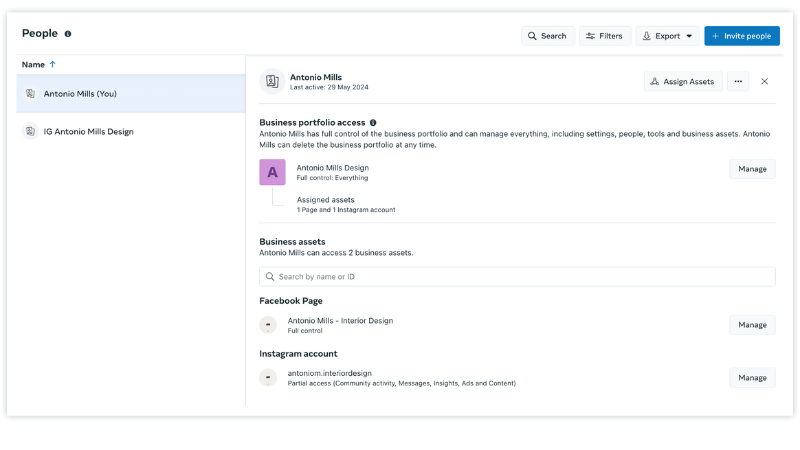The image size is (800, 450).
Task: Click Antonio Mills (You) avatar icon in list
Action: (x=31, y=93)
